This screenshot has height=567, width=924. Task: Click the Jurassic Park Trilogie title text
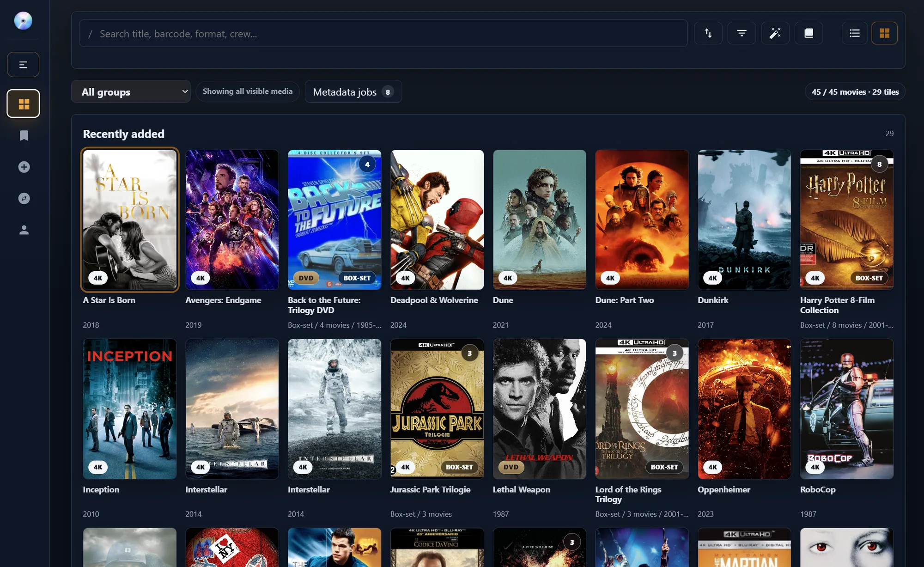430,490
